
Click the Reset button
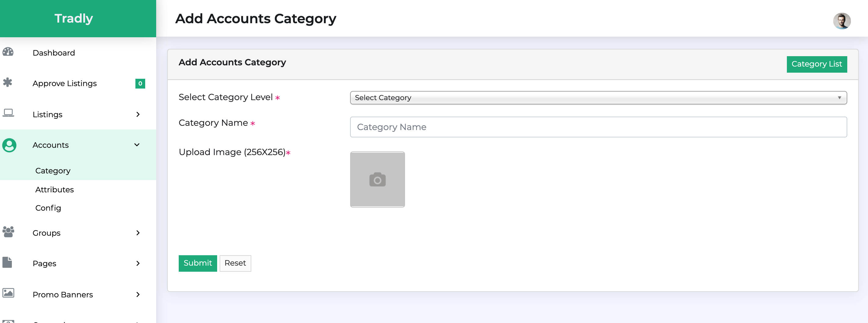(x=235, y=263)
